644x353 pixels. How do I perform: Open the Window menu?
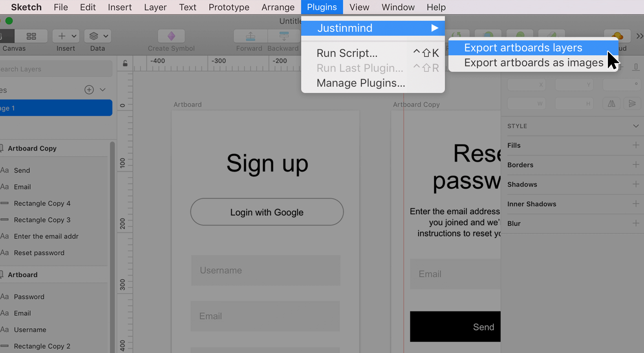coord(398,7)
